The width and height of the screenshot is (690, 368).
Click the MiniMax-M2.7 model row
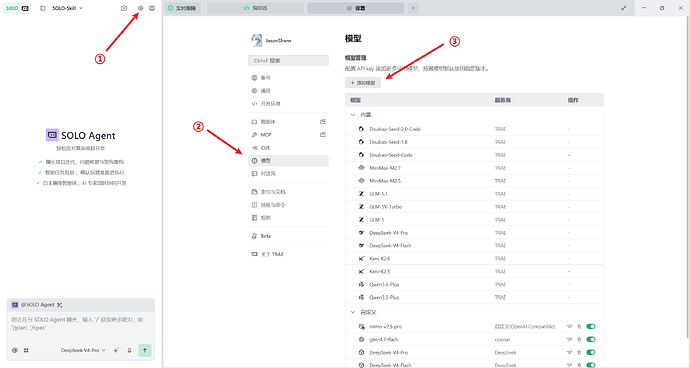[x=474, y=168]
